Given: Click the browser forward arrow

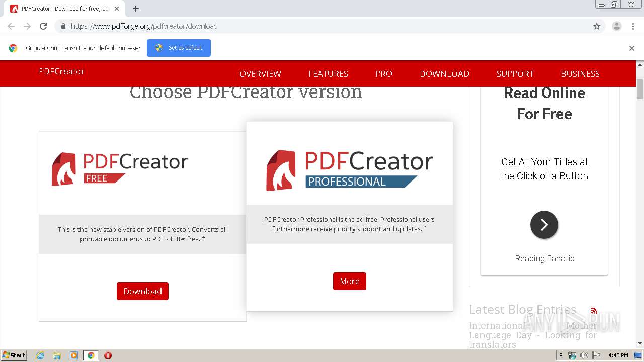Looking at the screenshot, I should (27, 26).
